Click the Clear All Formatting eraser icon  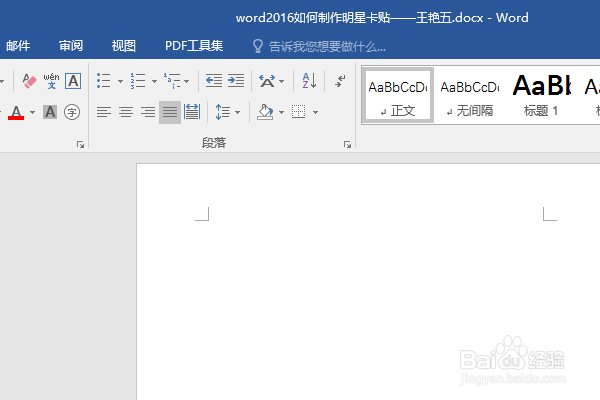point(29,81)
